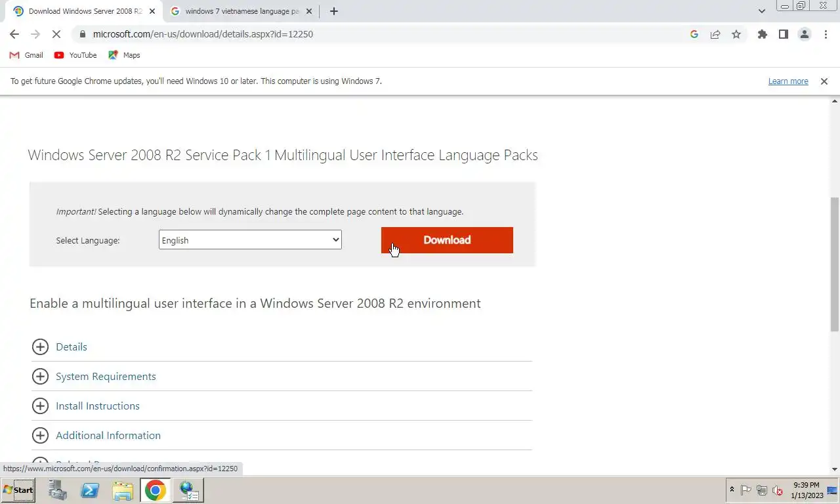Click the Chrome taskbar icon

pyautogui.click(x=156, y=490)
